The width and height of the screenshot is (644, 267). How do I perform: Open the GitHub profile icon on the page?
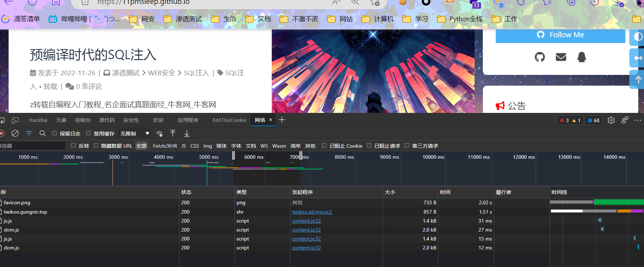pos(540,57)
